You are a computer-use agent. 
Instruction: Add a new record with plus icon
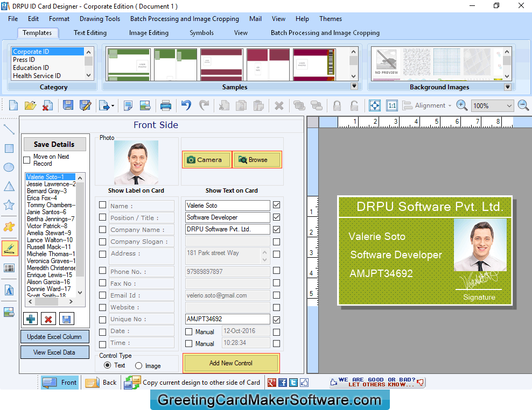point(31,319)
